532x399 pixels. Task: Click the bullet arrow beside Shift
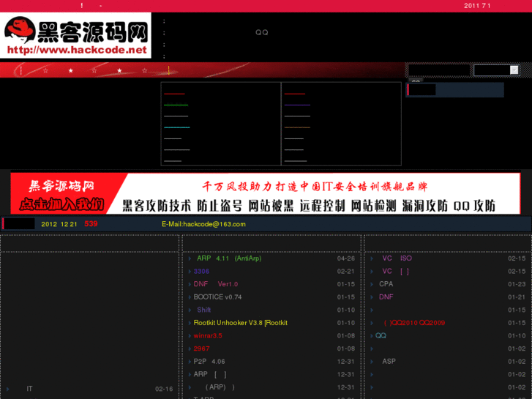(x=190, y=310)
